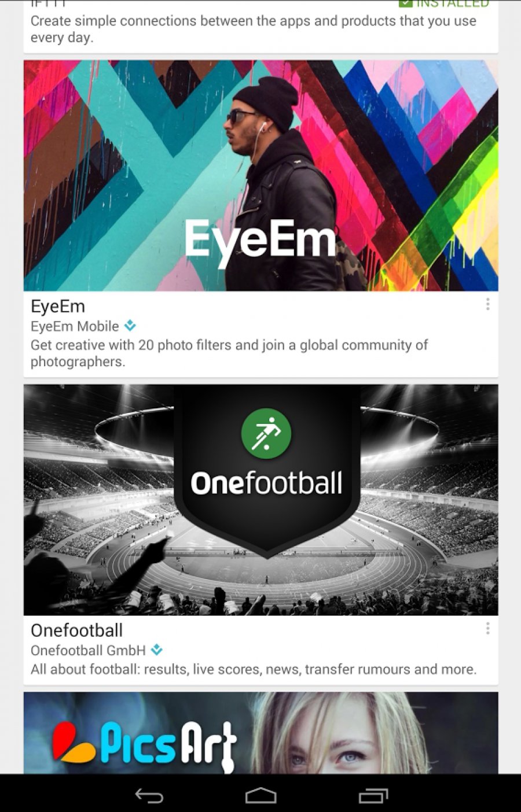Click the PicsArt colorful logo icon

(74, 742)
